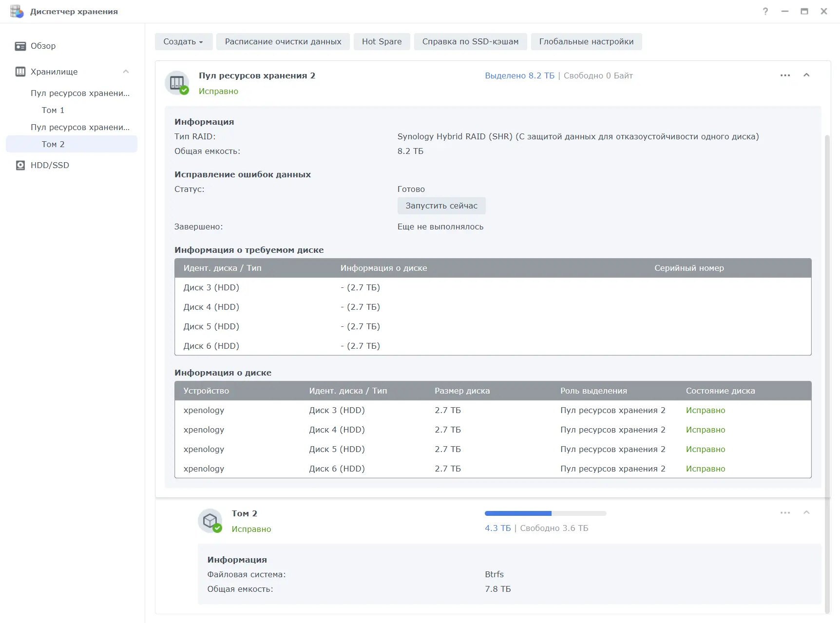Click the Расписание очистки данных button
The width and height of the screenshot is (840, 623).
coord(283,41)
